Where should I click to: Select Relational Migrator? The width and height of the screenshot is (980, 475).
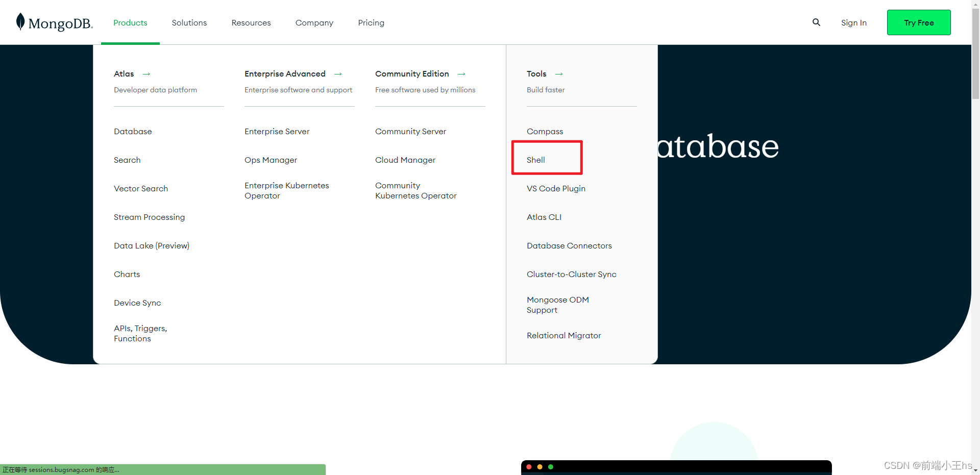(x=564, y=336)
